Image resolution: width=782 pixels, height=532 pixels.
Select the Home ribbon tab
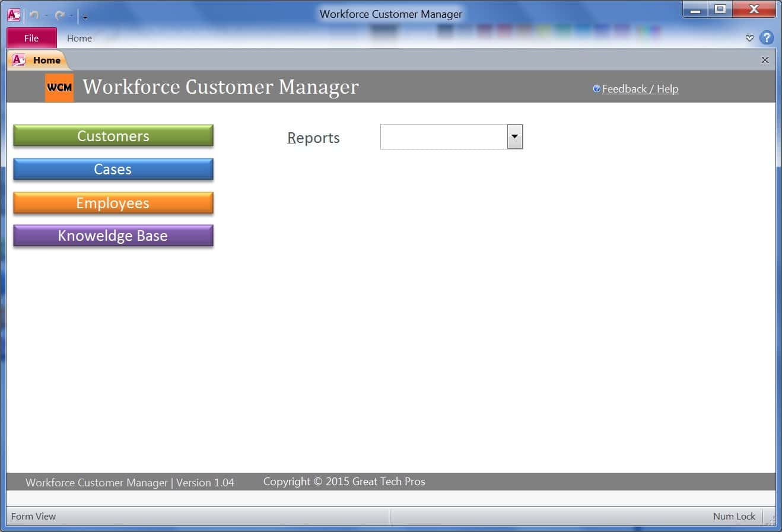point(80,38)
